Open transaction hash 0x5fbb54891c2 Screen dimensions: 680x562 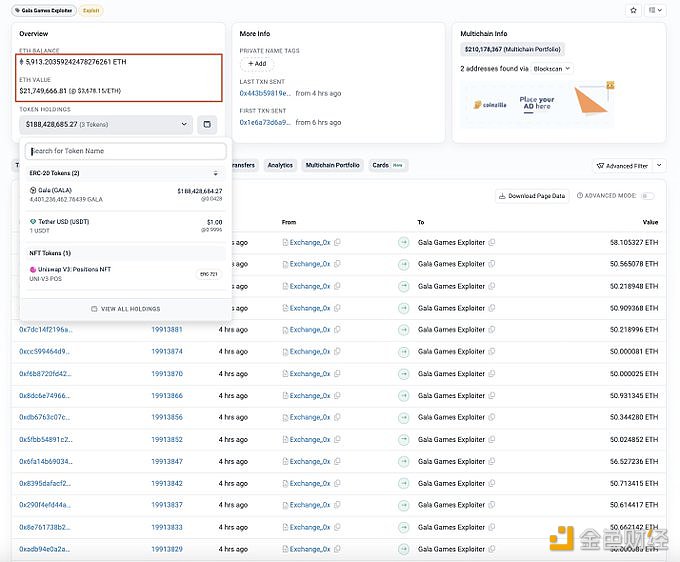pyautogui.click(x=46, y=439)
